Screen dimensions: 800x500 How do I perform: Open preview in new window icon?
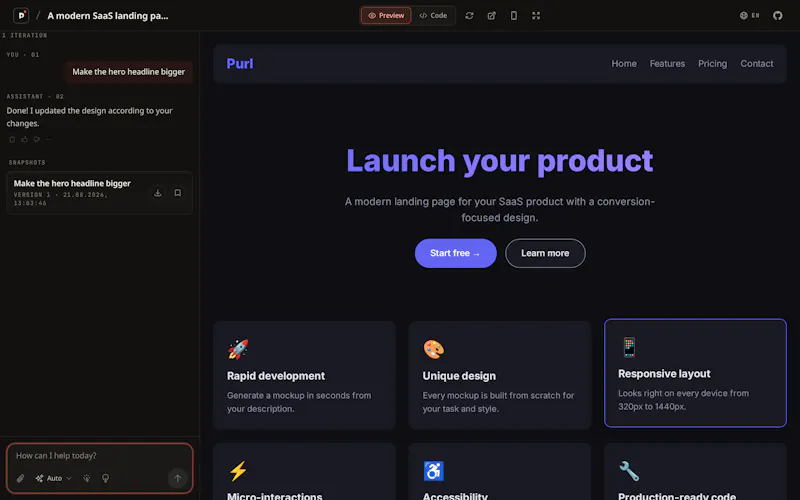(x=491, y=16)
